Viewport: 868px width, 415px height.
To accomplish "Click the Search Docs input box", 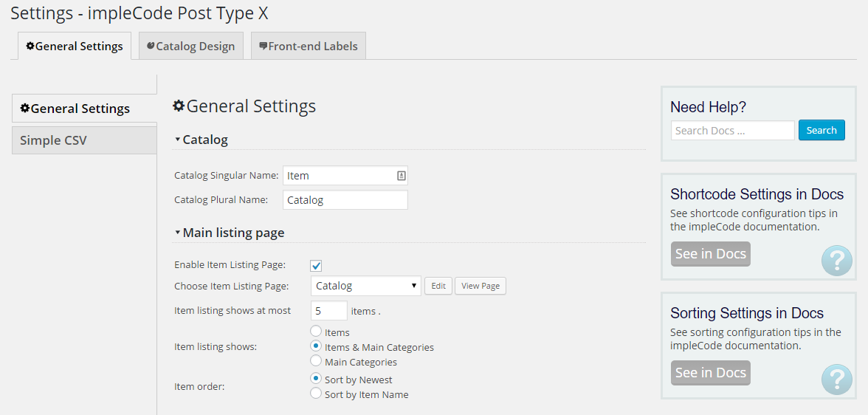I will click(x=733, y=131).
